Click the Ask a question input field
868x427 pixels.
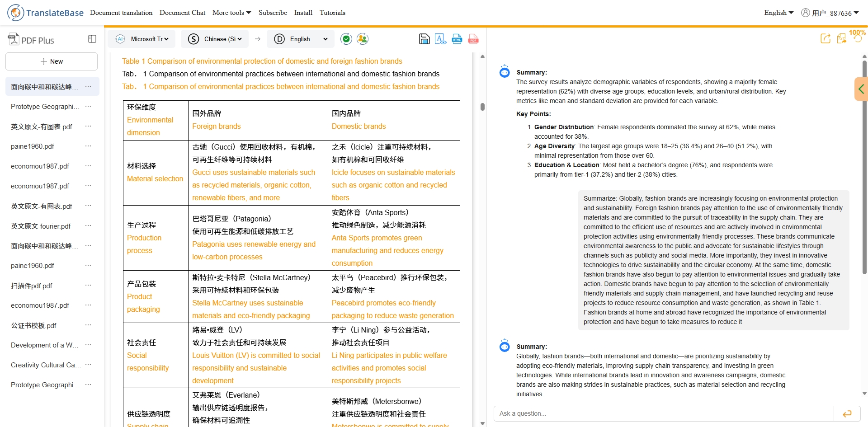coord(664,413)
